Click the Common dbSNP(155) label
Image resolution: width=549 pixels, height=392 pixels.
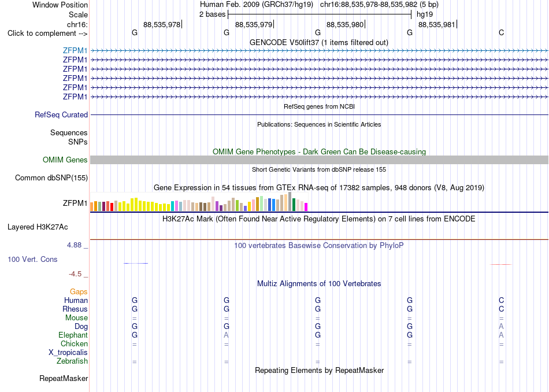[51, 177]
